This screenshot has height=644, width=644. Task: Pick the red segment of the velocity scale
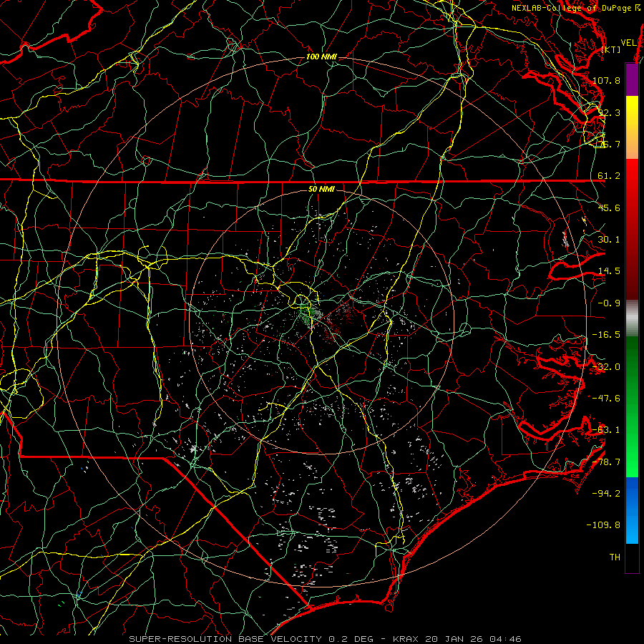pos(632,229)
